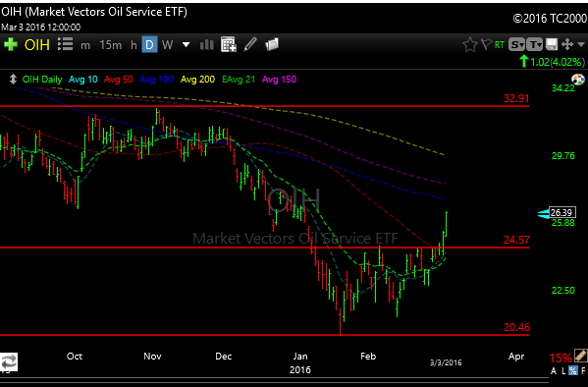Click the blue Avg 100 indicator label

click(156, 80)
